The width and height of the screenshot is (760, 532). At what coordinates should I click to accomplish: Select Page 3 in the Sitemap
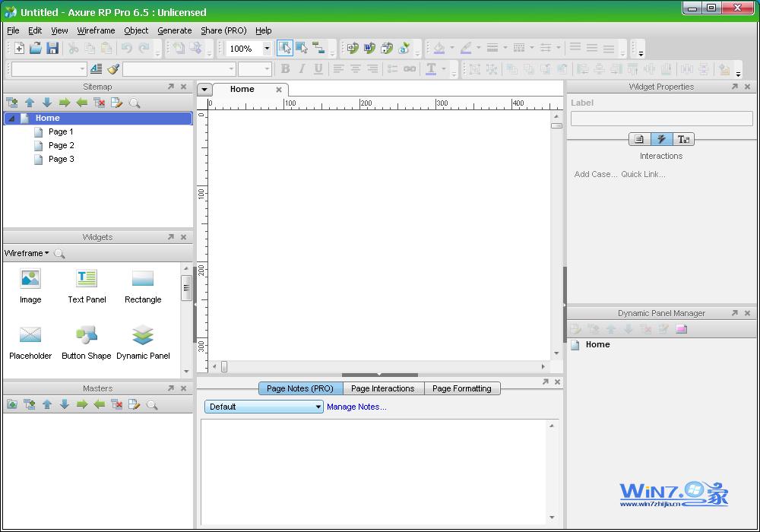tap(61, 159)
